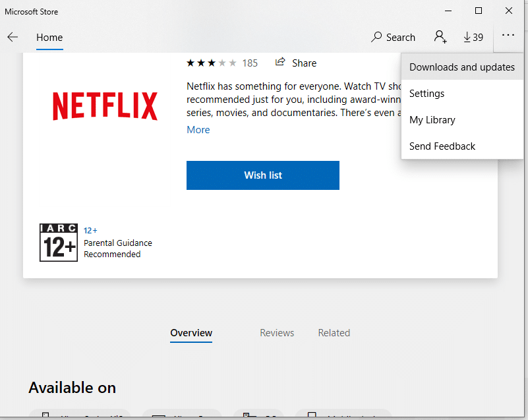Open Settings from the dropdown menu
The image size is (528, 420).
pos(462,93)
